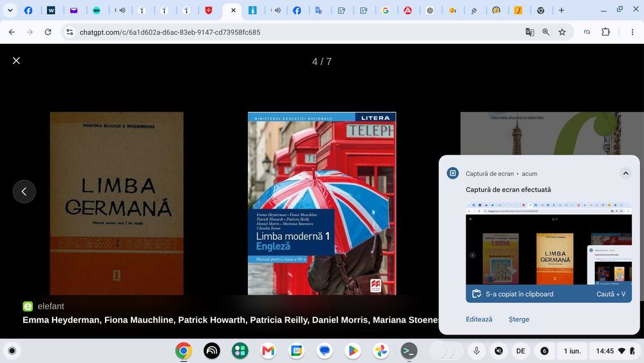Open the calendar date 1 iun.
The height and width of the screenshot is (363, 644).
click(572, 351)
